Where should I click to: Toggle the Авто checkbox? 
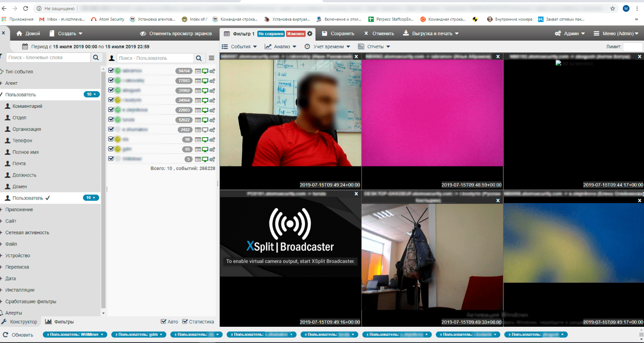coord(164,322)
